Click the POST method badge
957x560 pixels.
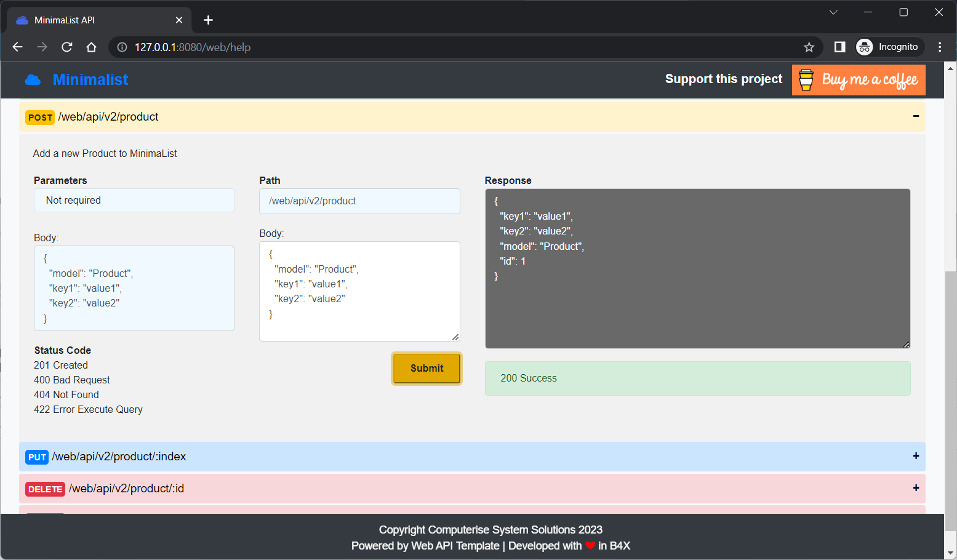click(40, 118)
